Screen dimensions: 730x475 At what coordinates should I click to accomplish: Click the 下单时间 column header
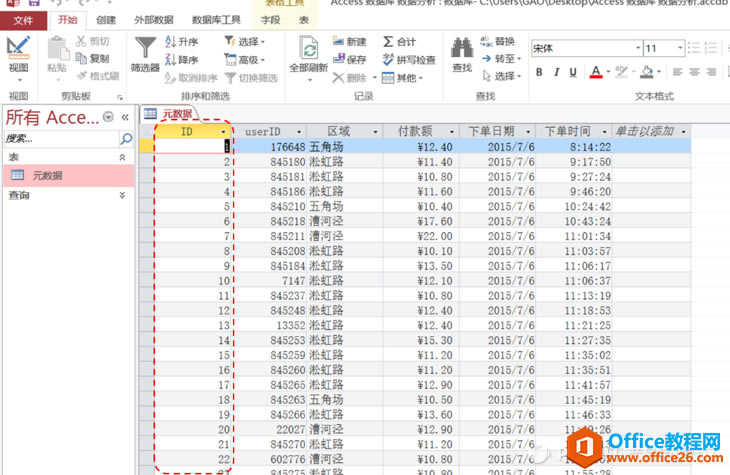point(574,132)
